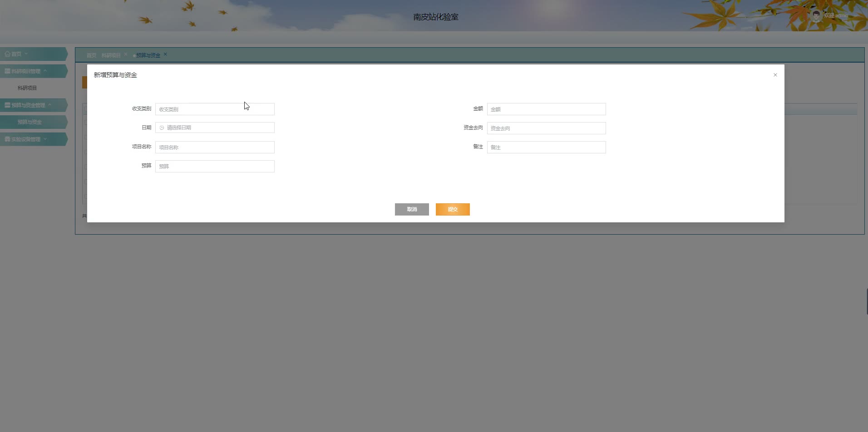This screenshot has width=868, height=432.
Task: Focus the 项目名称 input field
Action: 215,147
